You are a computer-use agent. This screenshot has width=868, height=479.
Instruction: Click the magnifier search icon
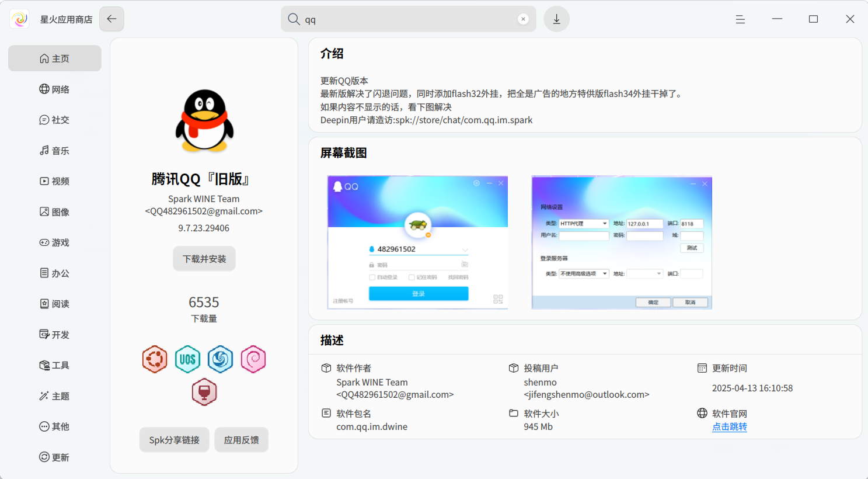click(294, 19)
